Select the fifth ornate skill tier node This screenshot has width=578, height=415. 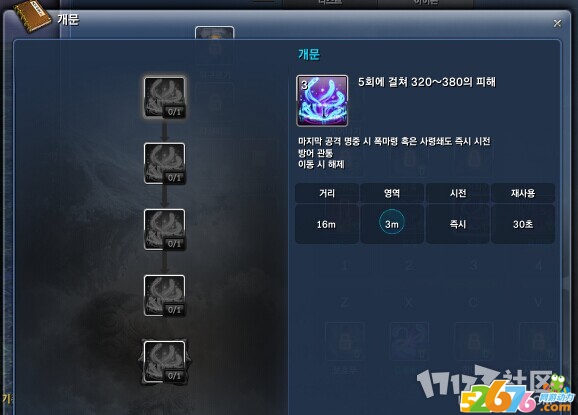click(x=164, y=362)
